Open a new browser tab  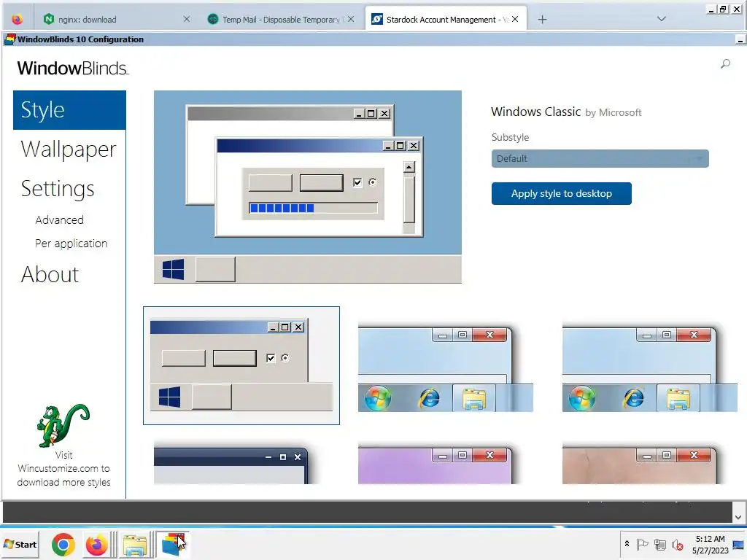tap(542, 20)
